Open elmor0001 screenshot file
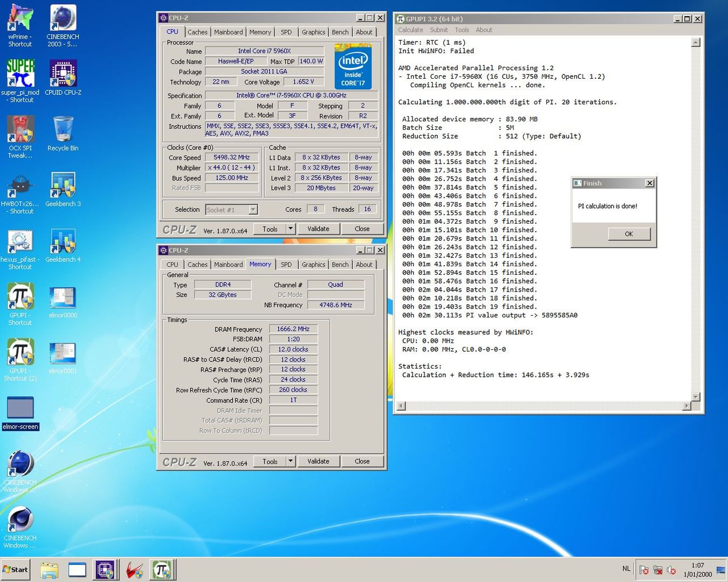728x582 pixels. (x=63, y=357)
